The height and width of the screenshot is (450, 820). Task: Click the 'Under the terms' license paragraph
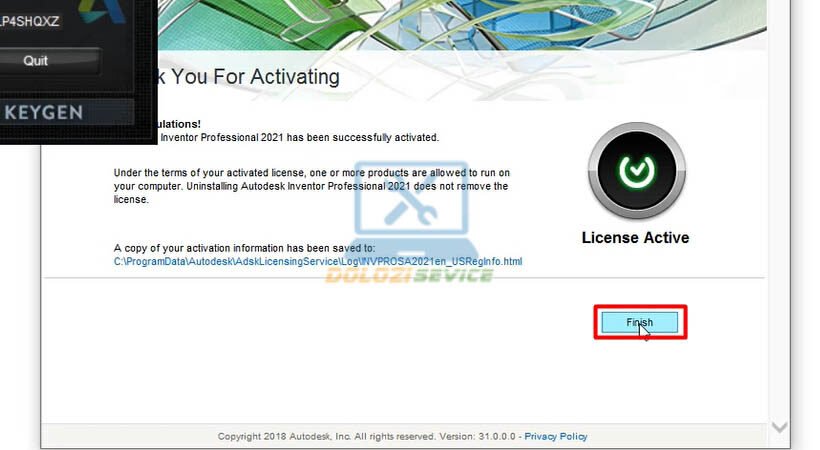311,186
